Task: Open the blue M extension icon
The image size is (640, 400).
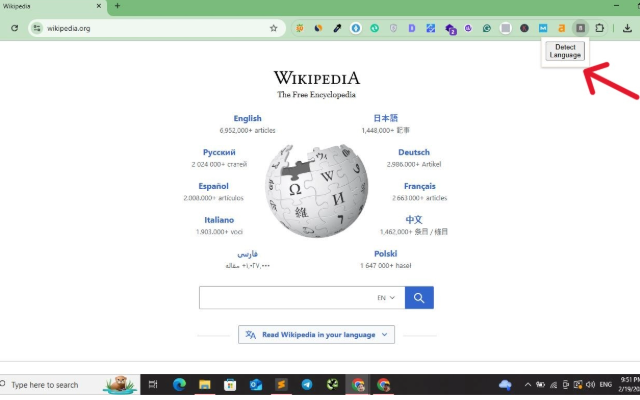Action: [x=543, y=28]
